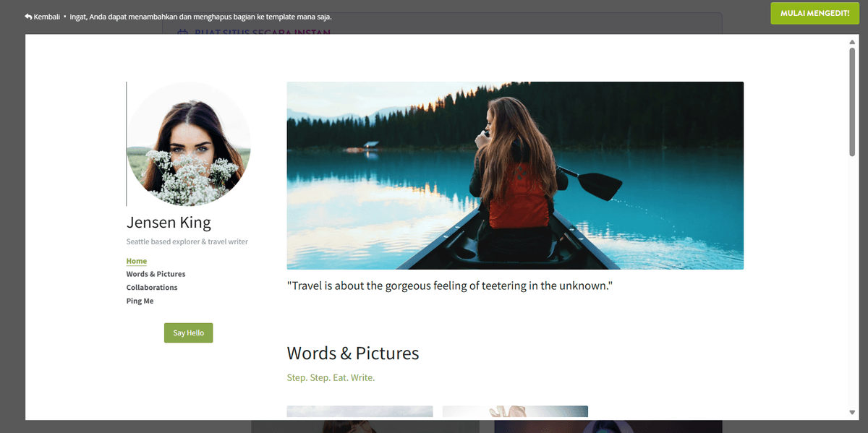This screenshot has width=868, height=433.
Task: Click the MULAI MENGEDIT! button
Action: click(x=814, y=13)
